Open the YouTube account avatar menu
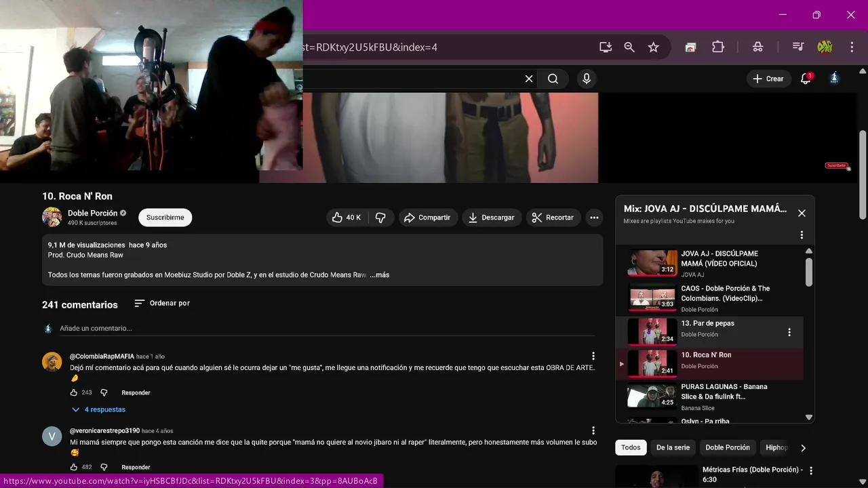 [x=835, y=79]
